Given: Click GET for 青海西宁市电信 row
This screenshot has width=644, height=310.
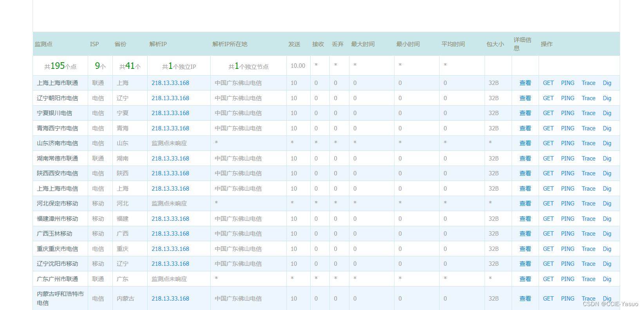Looking at the screenshot, I should pyautogui.click(x=548, y=128).
